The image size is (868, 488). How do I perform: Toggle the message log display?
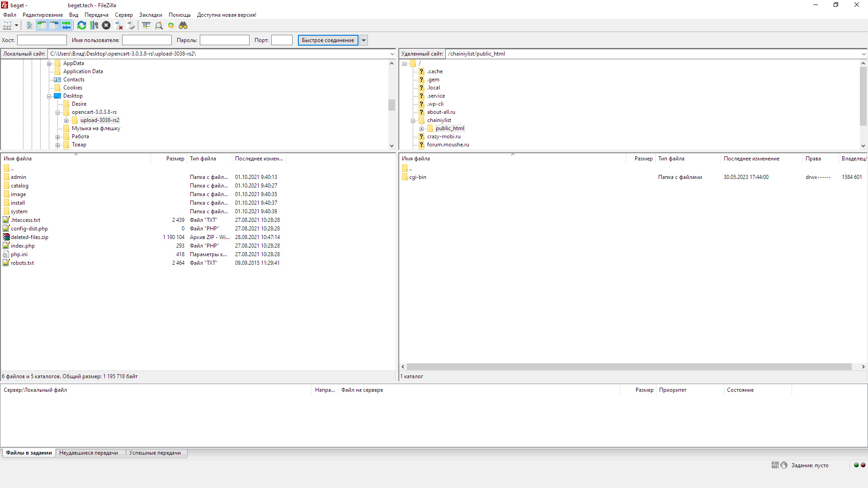tap(29, 26)
